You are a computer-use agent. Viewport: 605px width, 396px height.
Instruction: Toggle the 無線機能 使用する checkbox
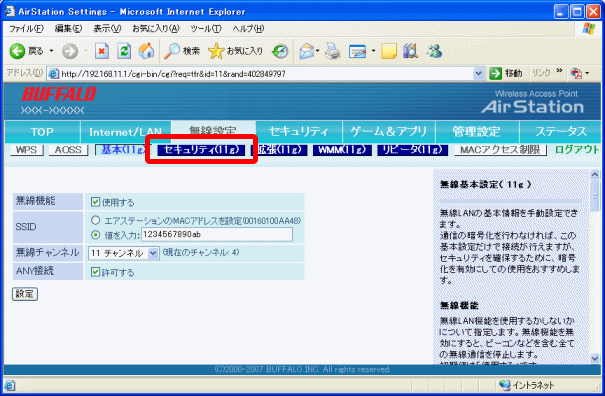click(x=95, y=202)
